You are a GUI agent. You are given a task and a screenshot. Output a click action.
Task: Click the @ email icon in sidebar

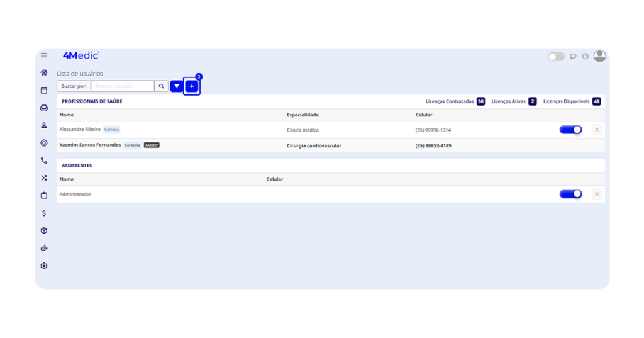(44, 143)
